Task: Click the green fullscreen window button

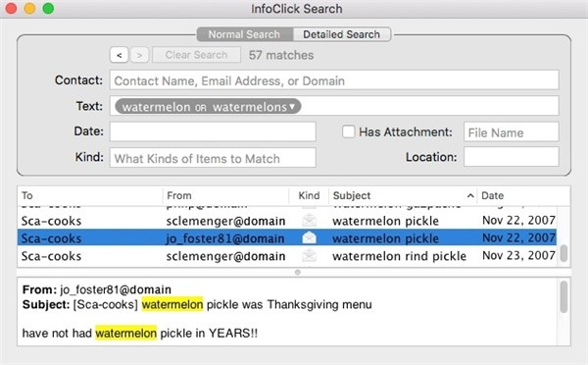Action: click(x=48, y=8)
